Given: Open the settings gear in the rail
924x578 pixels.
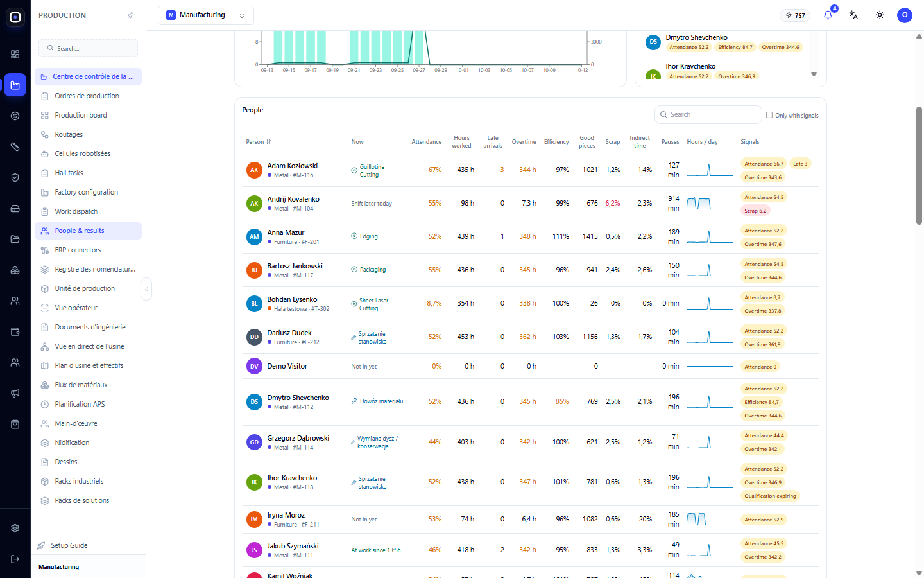Looking at the screenshot, I should [x=15, y=529].
